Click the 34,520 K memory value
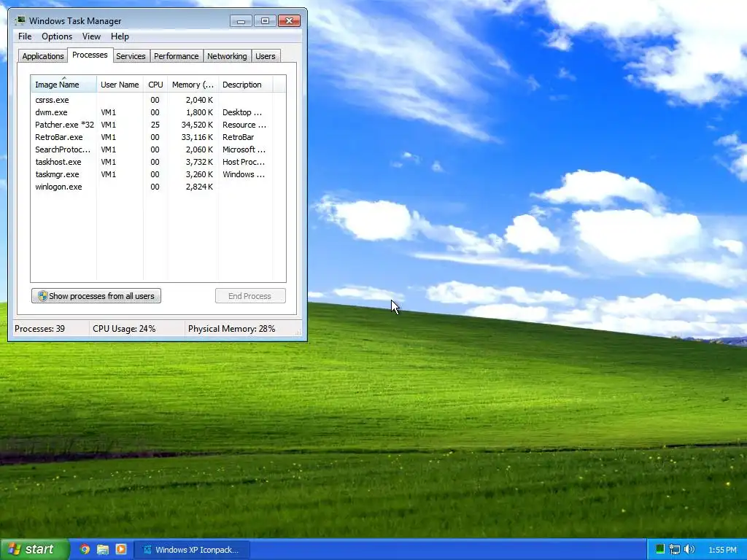 197,125
